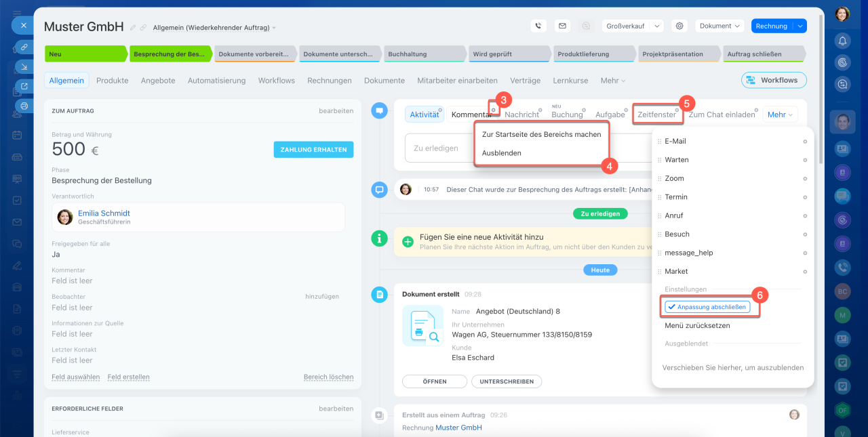Image resolution: width=868 pixels, height=437 pixels.
Task: Open the settings gear icon in header
Action: 679,26
